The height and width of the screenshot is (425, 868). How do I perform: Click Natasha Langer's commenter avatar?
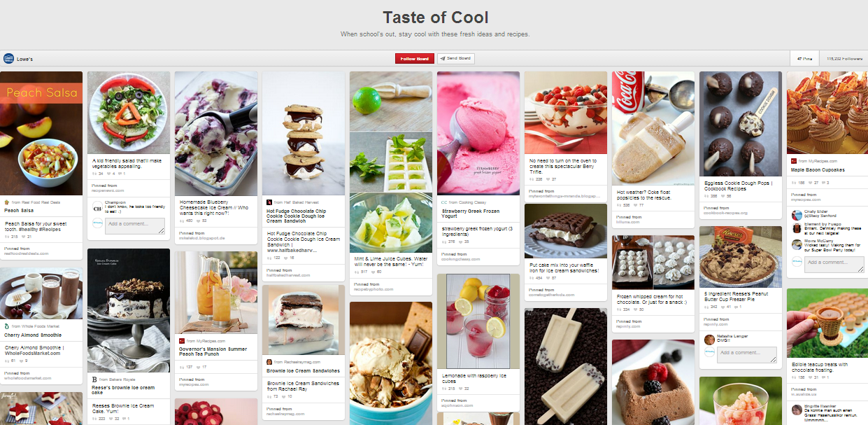point(709,340)
